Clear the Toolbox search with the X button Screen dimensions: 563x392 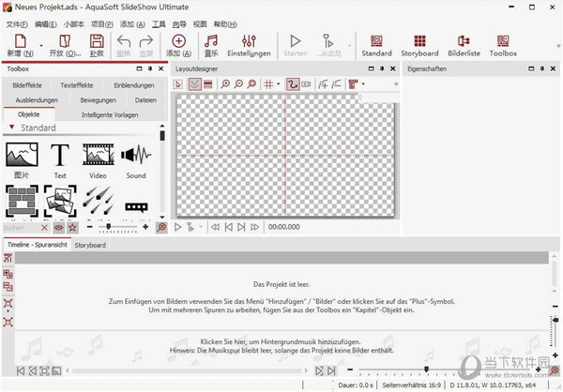tap(44, 227)
